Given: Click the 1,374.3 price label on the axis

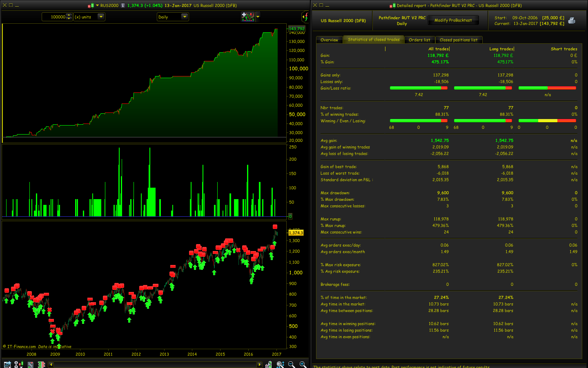Looking at the screenshot, I should [296, 233].
